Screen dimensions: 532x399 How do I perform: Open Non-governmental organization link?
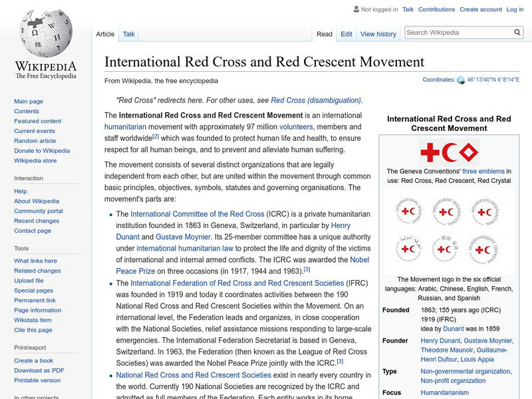coord(465,371)
